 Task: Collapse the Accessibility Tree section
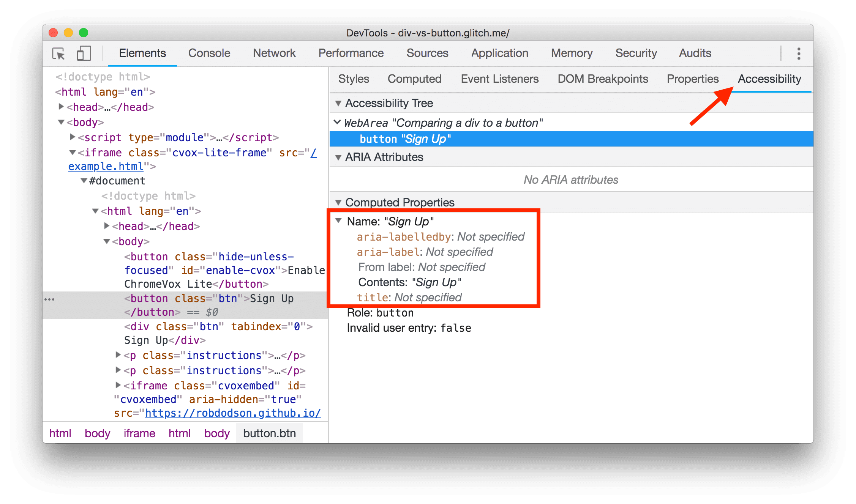(338, 103)
